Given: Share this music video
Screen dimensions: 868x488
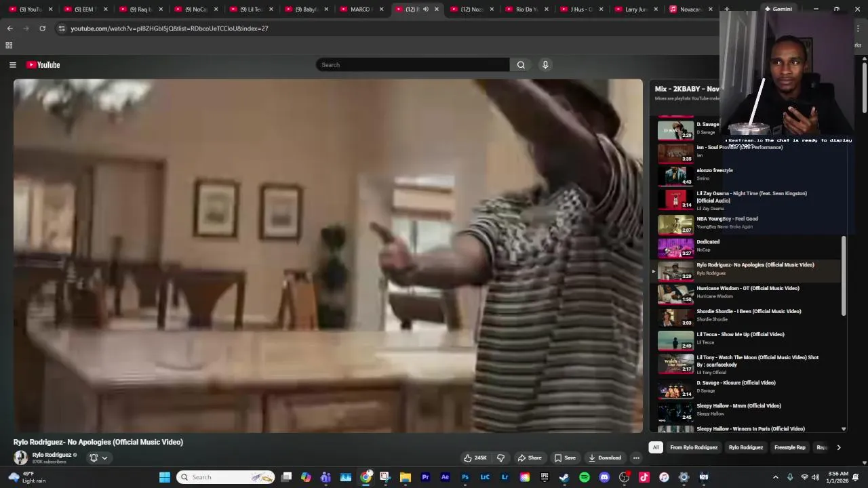Looking at the screenshot, I should point(530,457).
